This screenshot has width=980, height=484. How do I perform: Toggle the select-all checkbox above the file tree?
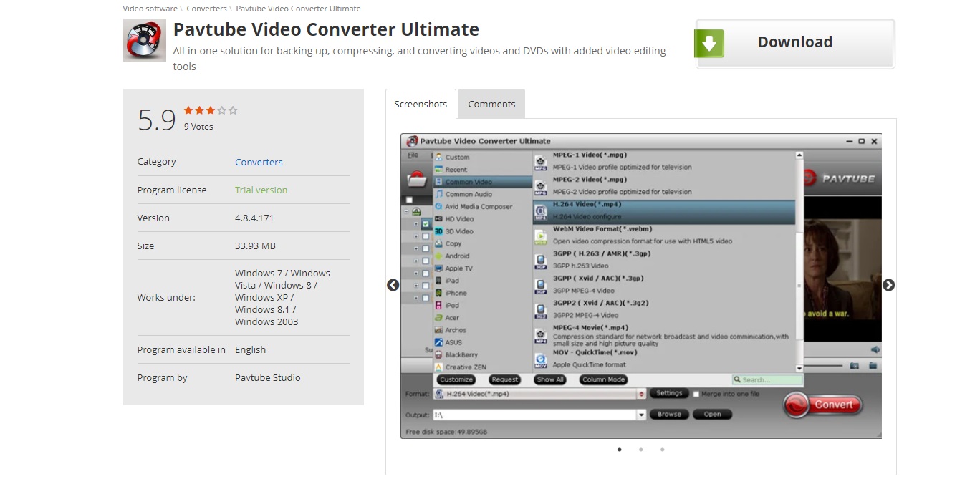point(410,200)
